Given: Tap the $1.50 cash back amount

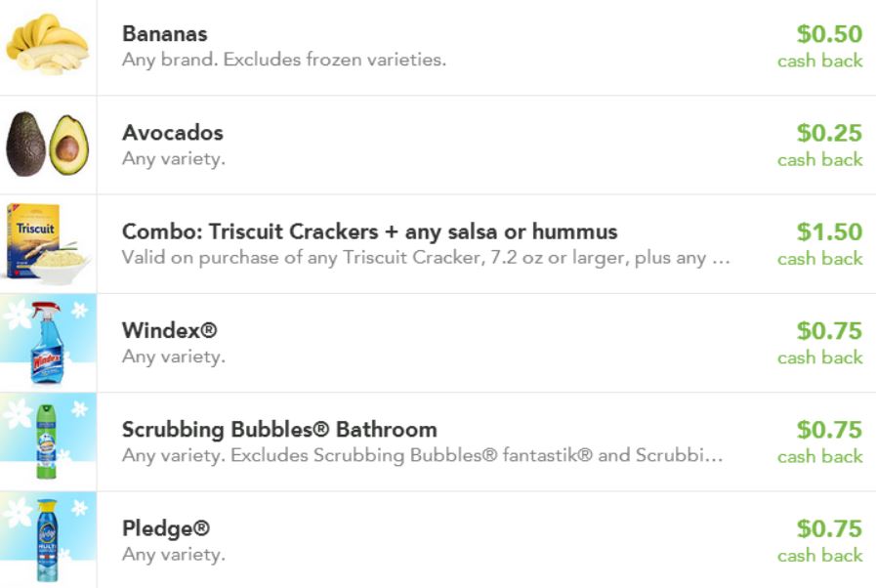Looking at the screenshot, I should 829,232.
